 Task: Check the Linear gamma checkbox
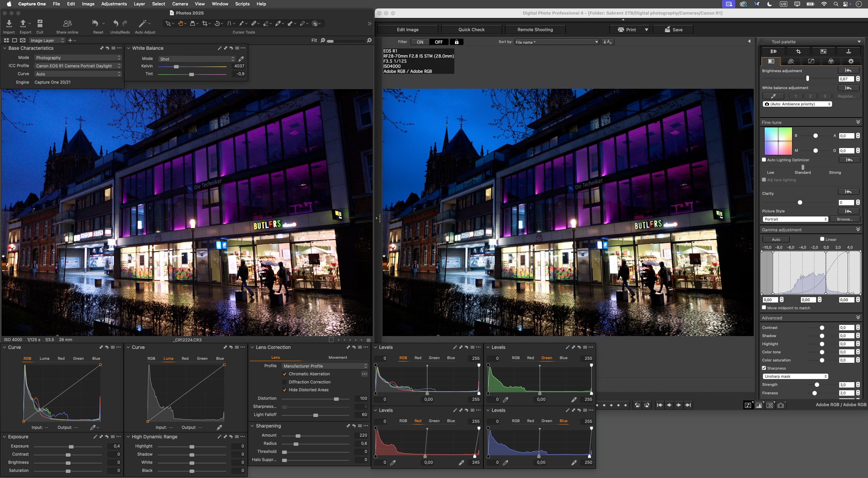tap(822, 239)
